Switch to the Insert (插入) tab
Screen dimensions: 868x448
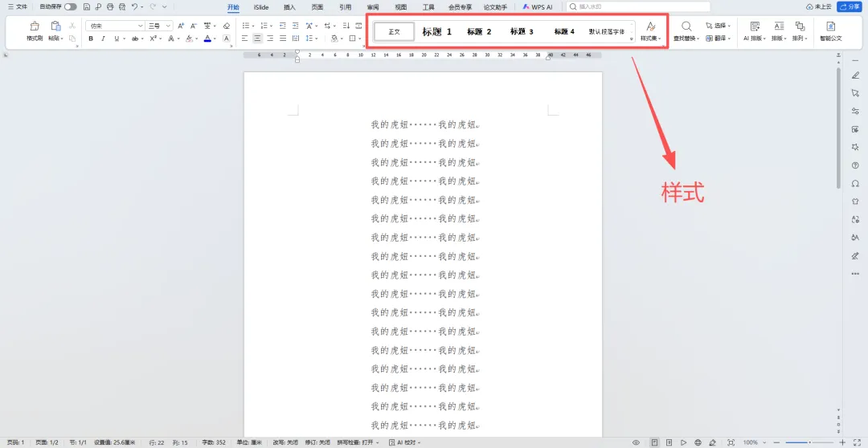pos(289,7)
